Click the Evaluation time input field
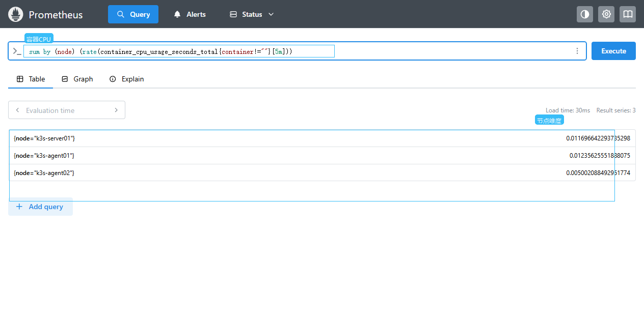Image resolution: width=644 pixels, height=318 pixels. [x=67, y=110]
